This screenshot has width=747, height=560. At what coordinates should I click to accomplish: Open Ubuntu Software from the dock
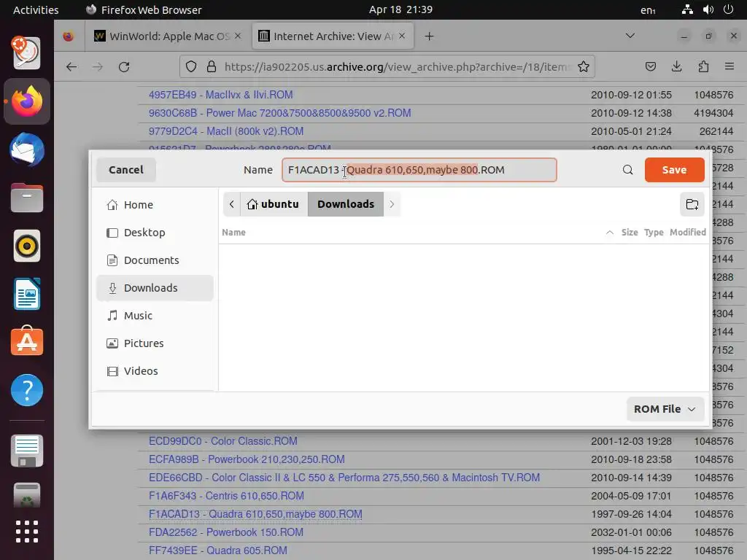[x=27, y=341]
